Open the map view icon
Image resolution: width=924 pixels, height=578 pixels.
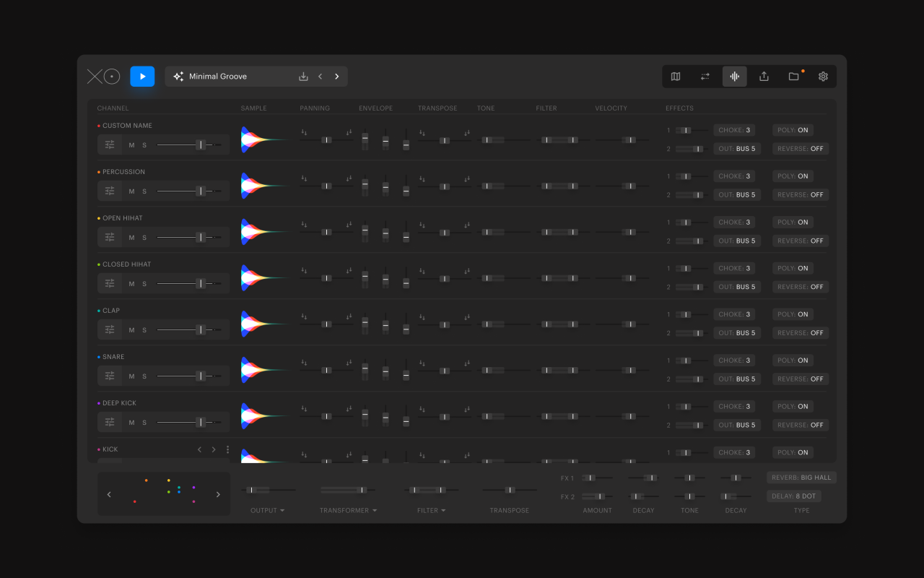[x=676, y=77]
